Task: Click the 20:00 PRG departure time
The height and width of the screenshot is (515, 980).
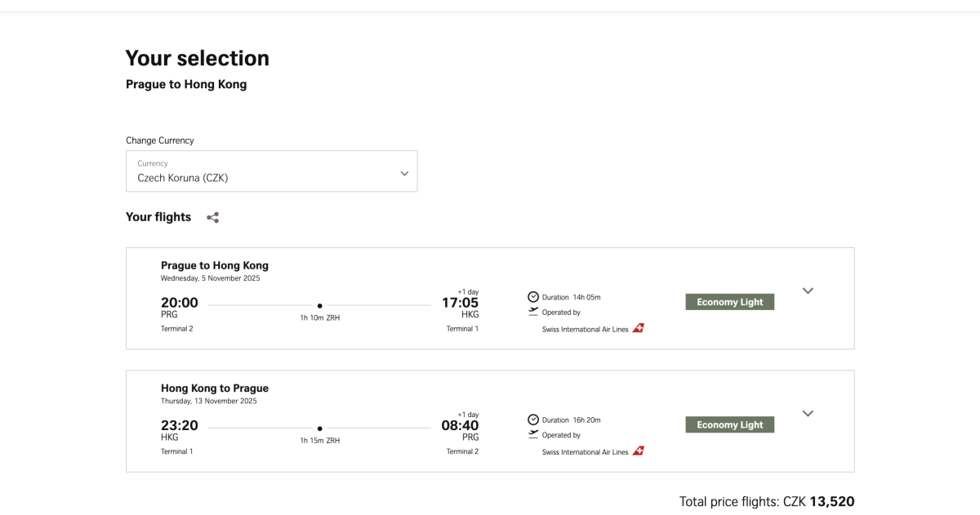Action: coord(179,303)
